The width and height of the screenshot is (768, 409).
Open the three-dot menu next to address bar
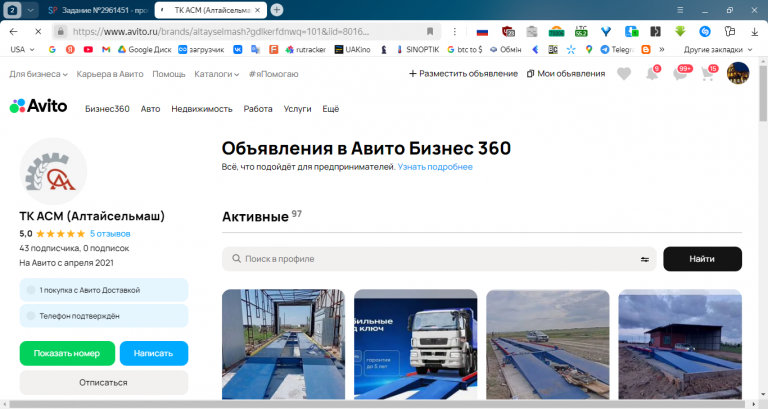455,32
